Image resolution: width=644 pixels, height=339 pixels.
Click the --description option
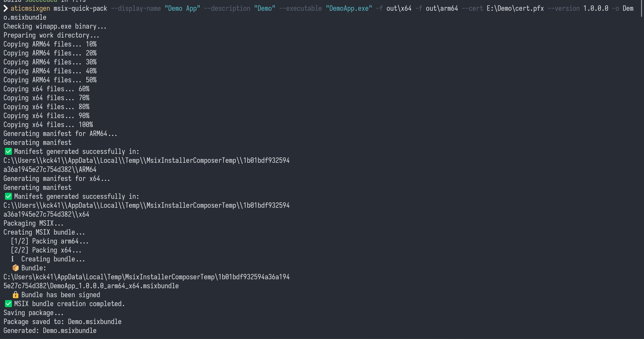[227, 8]
